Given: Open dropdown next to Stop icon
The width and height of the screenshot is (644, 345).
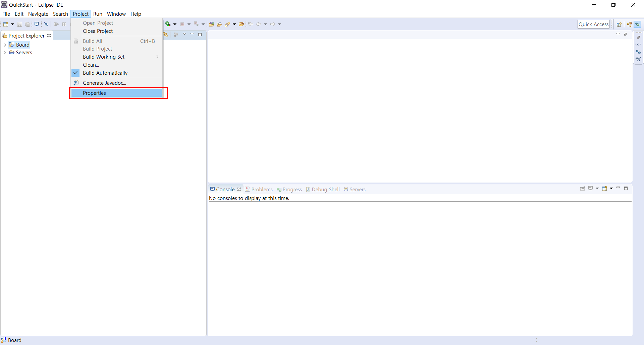Looking at the screenshot, I should (189, 24).
